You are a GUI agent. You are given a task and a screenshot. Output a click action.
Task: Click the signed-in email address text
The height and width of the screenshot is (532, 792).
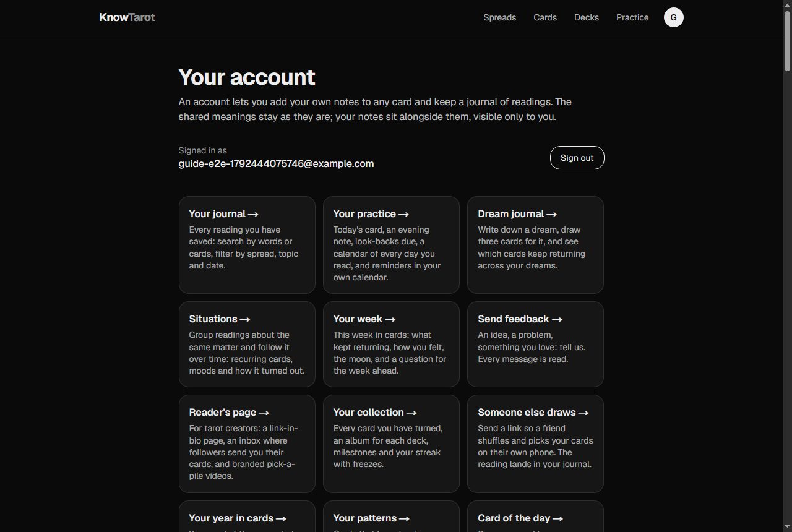[x=276, y=164]
